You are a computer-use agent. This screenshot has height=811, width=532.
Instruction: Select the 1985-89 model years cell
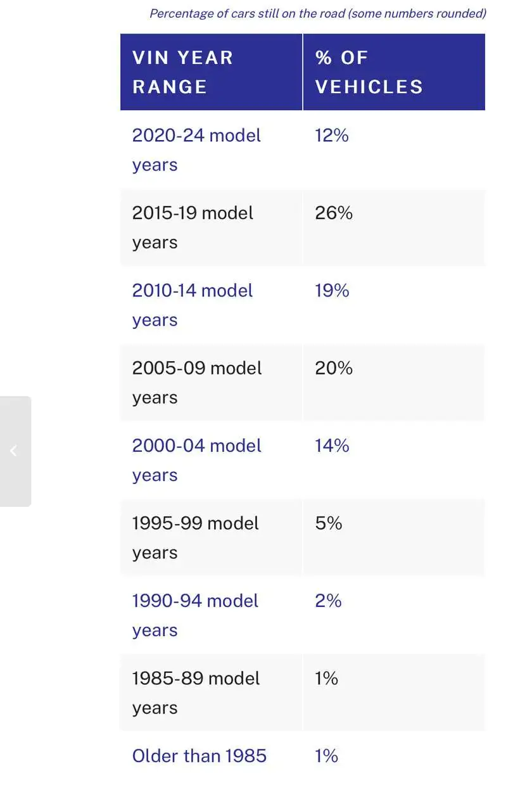196,693
